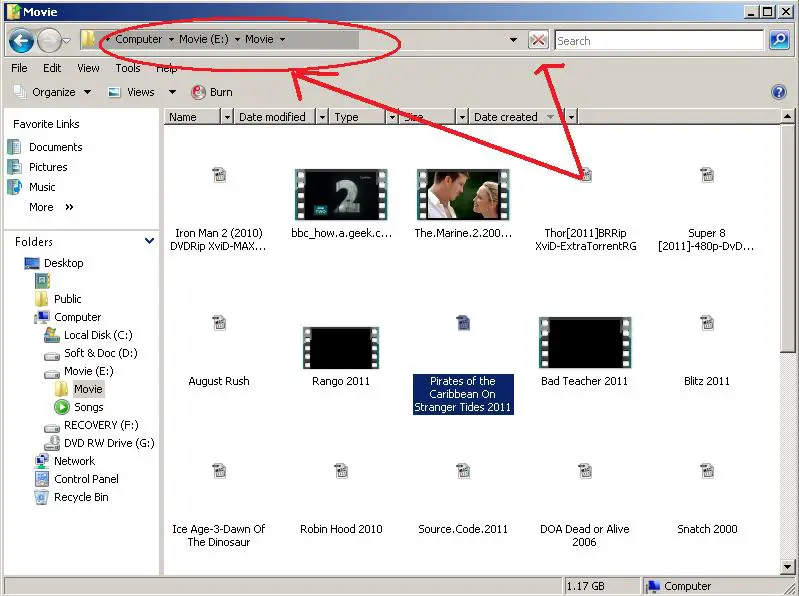799x596 pixels.
Task: Click inside the Search box
Action: [x=659, y=41]
